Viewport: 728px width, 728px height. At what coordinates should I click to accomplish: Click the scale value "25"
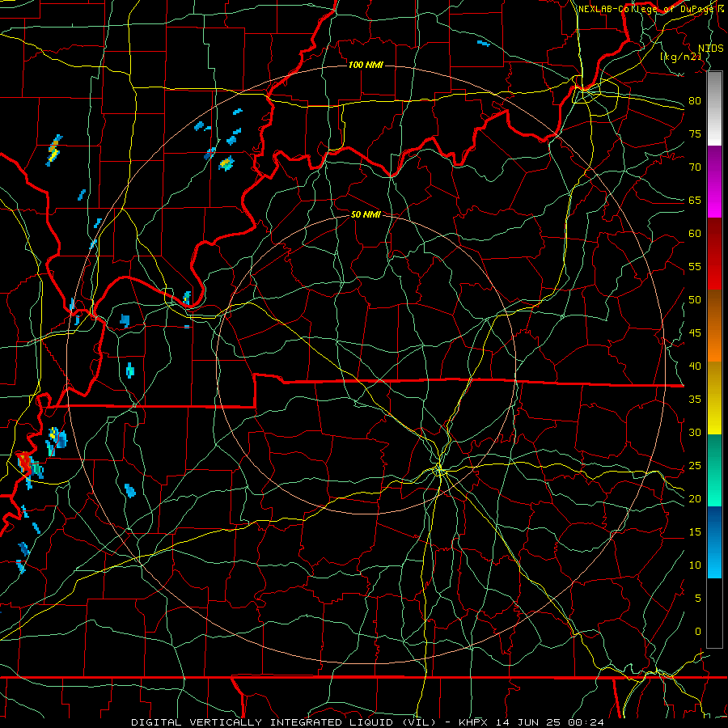click(695, 466)
